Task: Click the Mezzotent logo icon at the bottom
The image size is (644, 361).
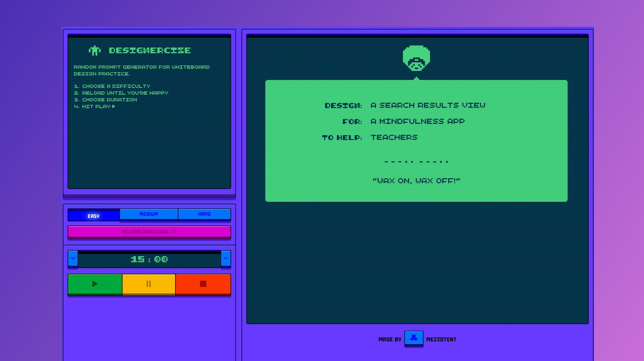Action: 414,338
